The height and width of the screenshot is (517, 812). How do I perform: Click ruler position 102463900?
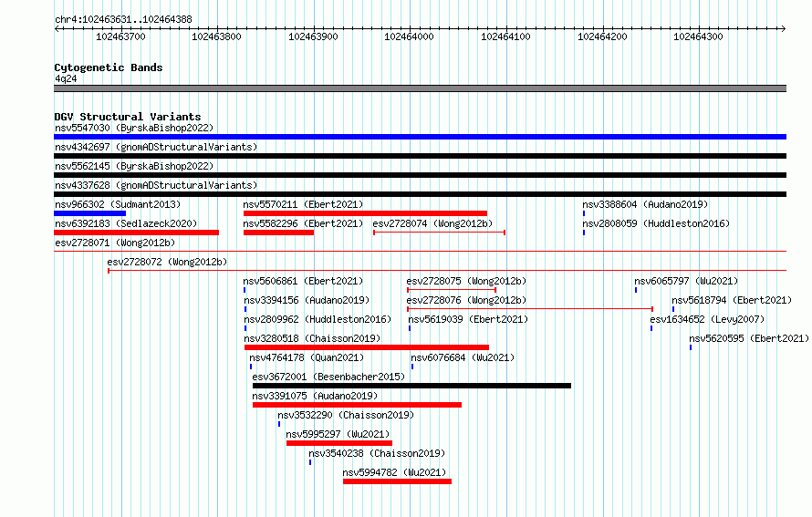(313, 36)
